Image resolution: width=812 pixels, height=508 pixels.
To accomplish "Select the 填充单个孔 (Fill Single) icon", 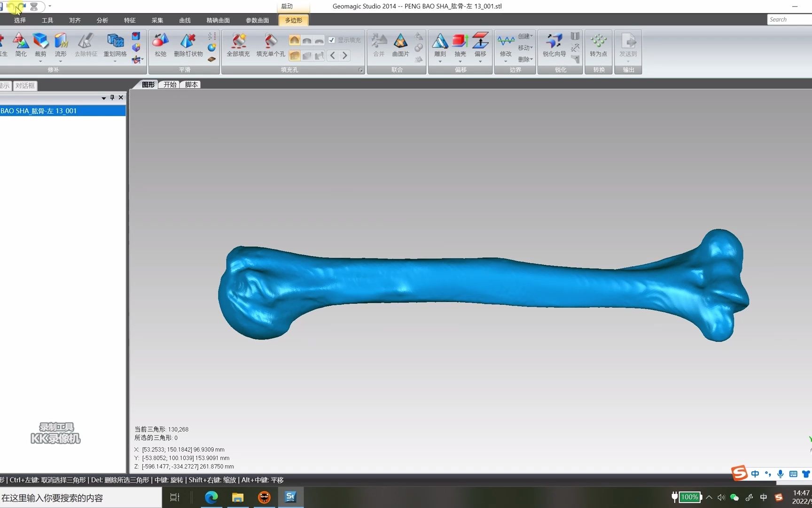I will [271, 41].
